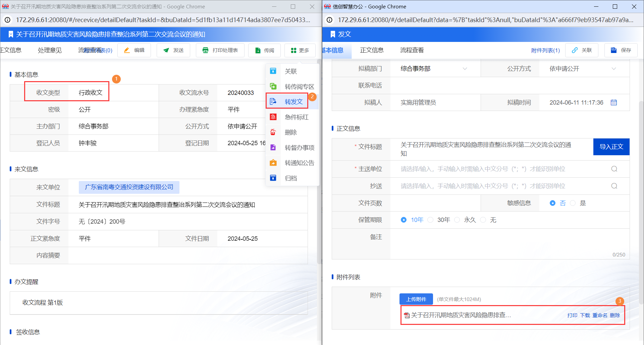
Task: Click the pencil icon on the 编辑 button
Action: pos(127,50)
